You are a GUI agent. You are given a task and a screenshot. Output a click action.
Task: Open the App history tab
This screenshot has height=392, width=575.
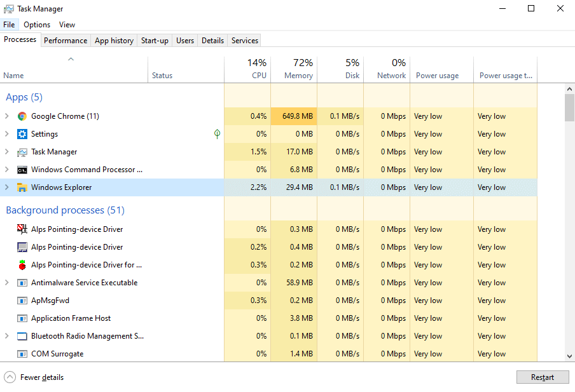coord(113,39)
